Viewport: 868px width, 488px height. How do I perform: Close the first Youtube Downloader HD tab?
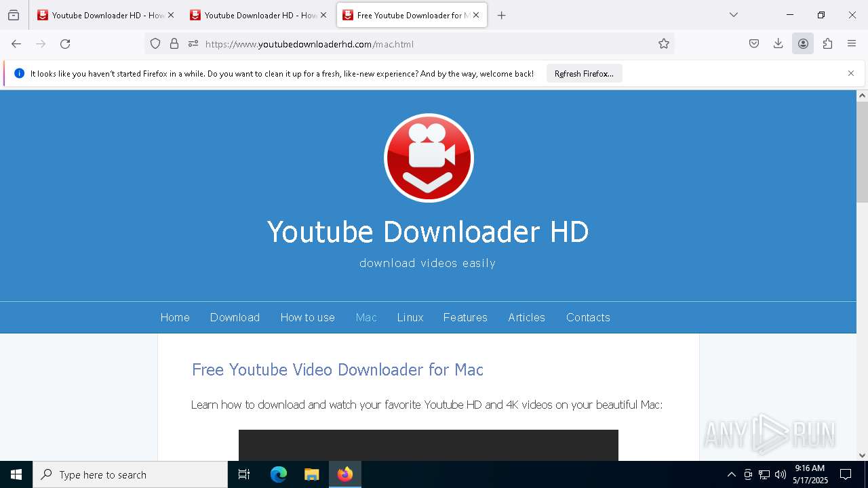point(171,15)
